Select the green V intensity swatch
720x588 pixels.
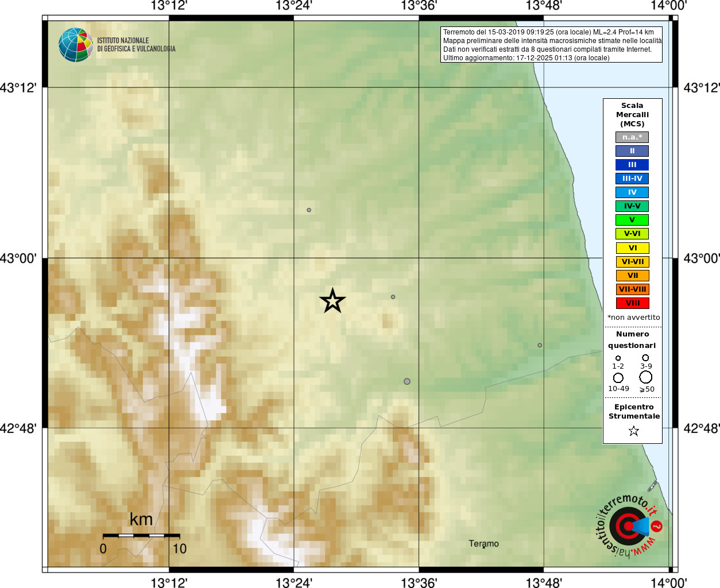coord(632,220)
